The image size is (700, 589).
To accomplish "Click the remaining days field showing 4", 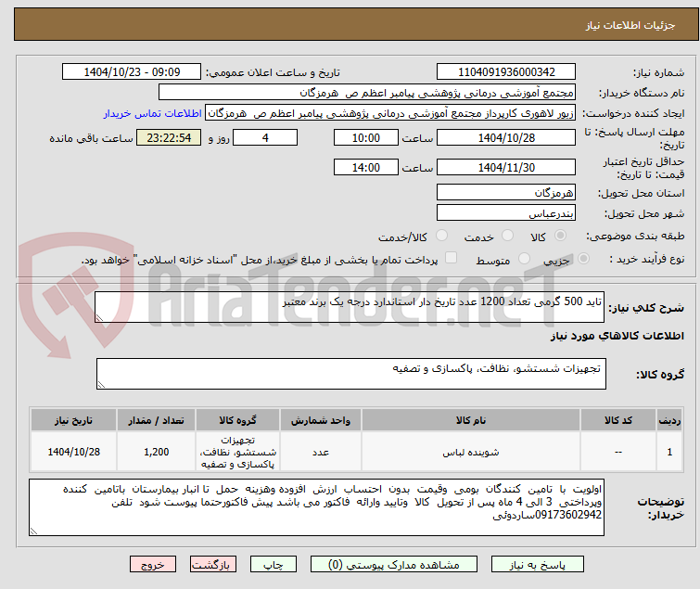I will [265, 137].
